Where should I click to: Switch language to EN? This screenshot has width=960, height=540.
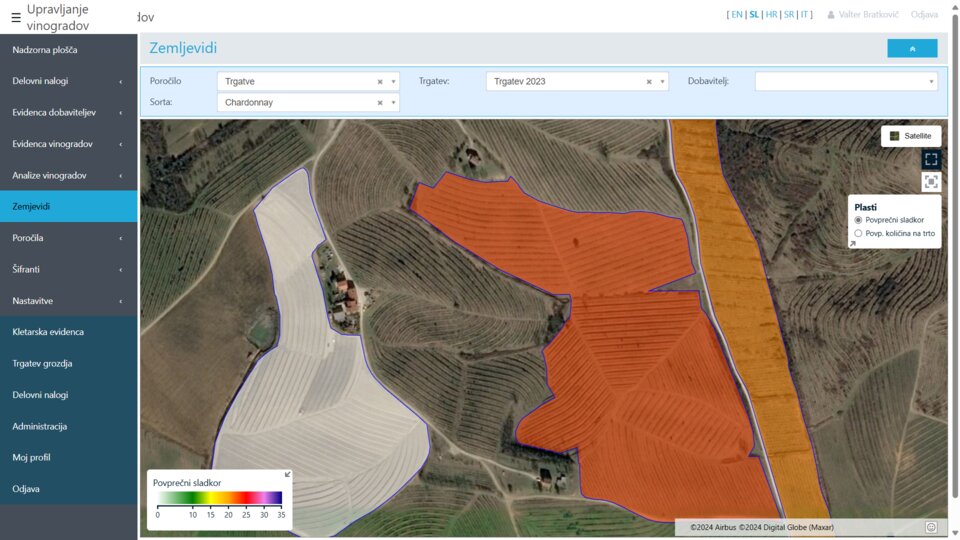click(x=737, y=15)
